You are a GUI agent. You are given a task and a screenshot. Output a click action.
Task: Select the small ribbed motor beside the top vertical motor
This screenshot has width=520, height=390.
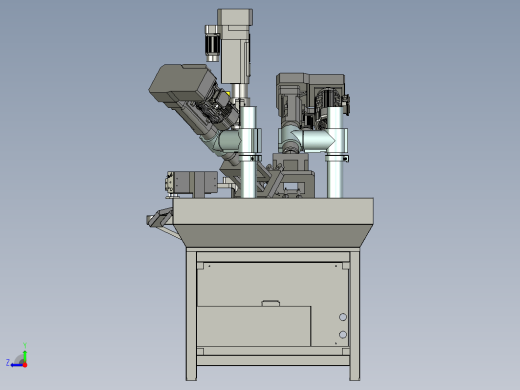coord(212,43)
